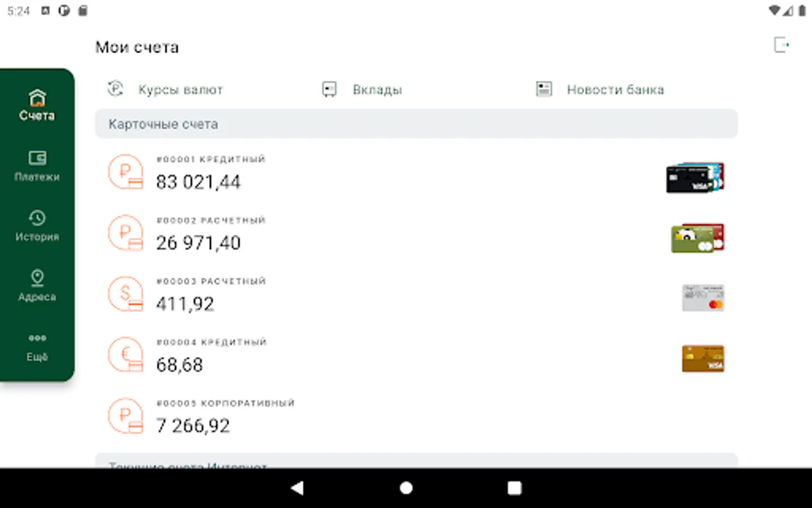Open Вклады text link
812x508 pixels.
(x=377, y=90)
